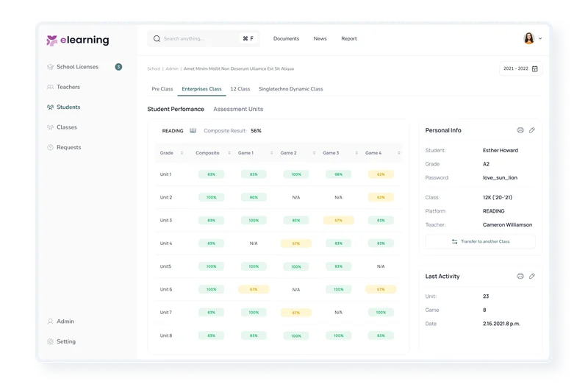
Task: Expand the profile menu chevron
Action: click(x=540, y=38)
